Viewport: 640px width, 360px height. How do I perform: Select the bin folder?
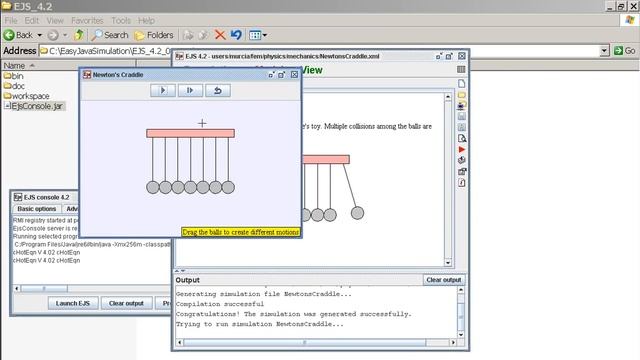click(x=13, y=76)
